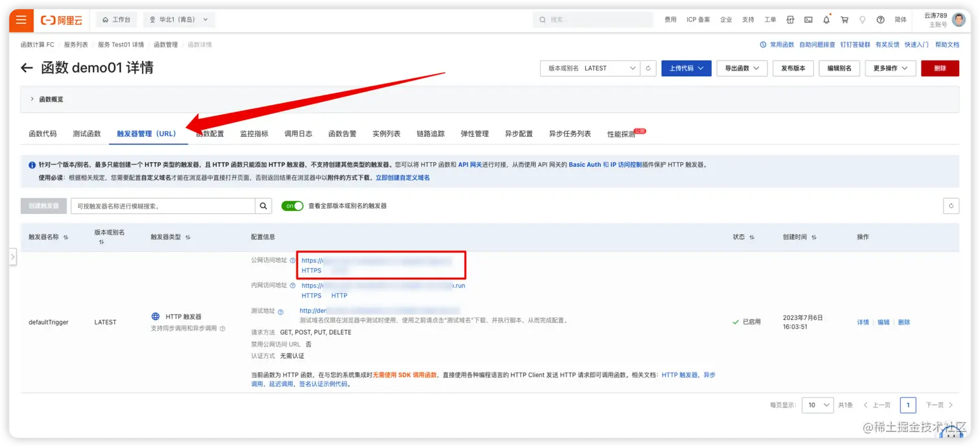This screenshot has height=447, width=980.
Task: Focus the trigger name search input
Action: [163, 206]
